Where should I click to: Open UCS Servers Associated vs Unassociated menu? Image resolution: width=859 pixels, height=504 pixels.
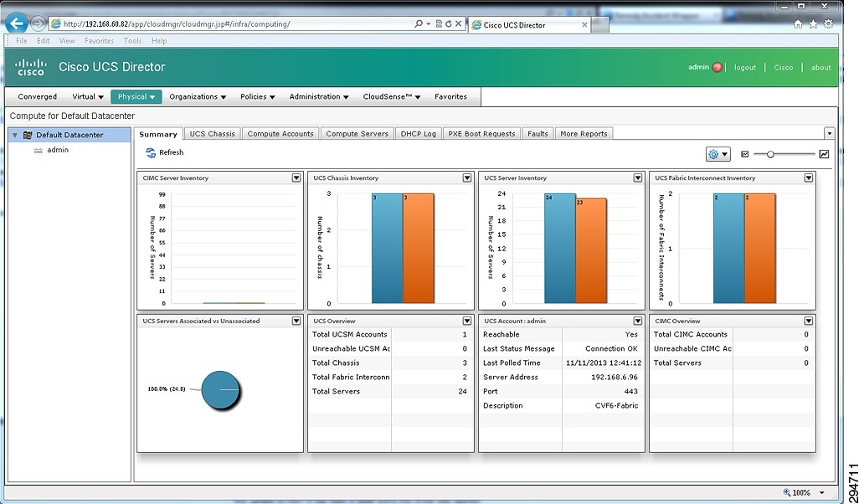296,321
